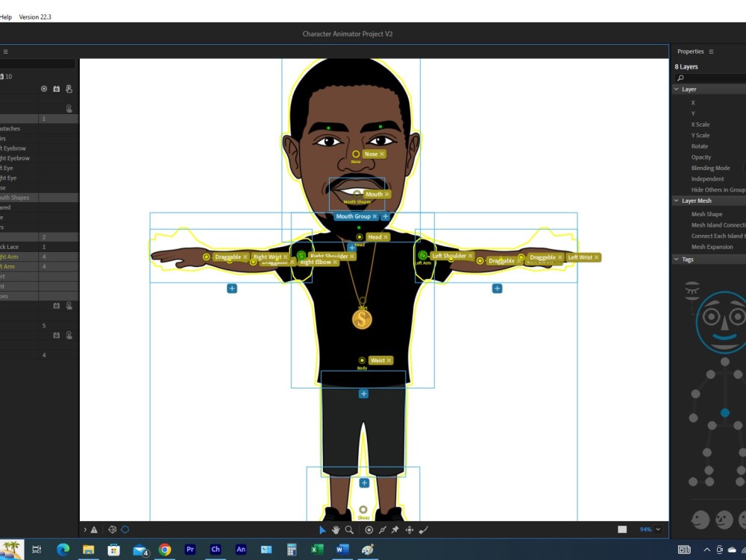Activate the Hand pan tool

[336, 529]
